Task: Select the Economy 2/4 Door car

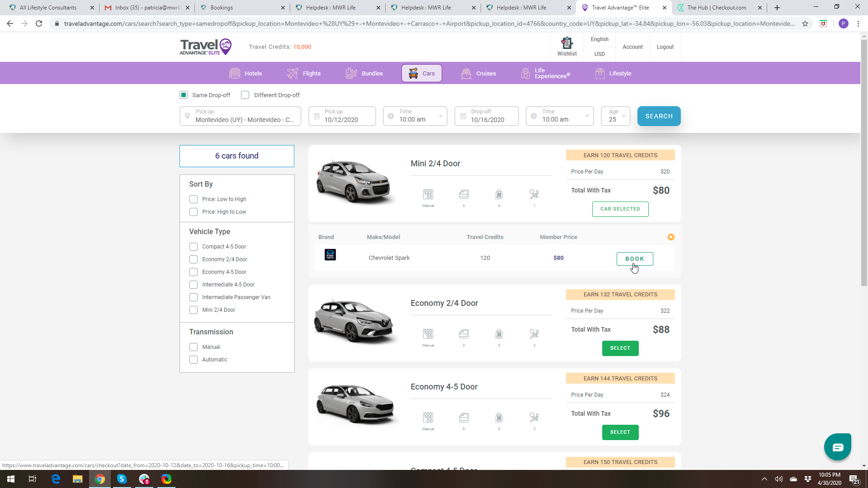Action: pyautogui.click(x=620, y=348)
